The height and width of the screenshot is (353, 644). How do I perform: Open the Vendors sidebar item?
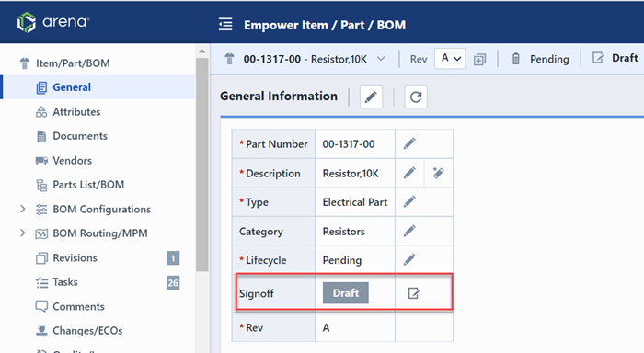coord(72,161)
